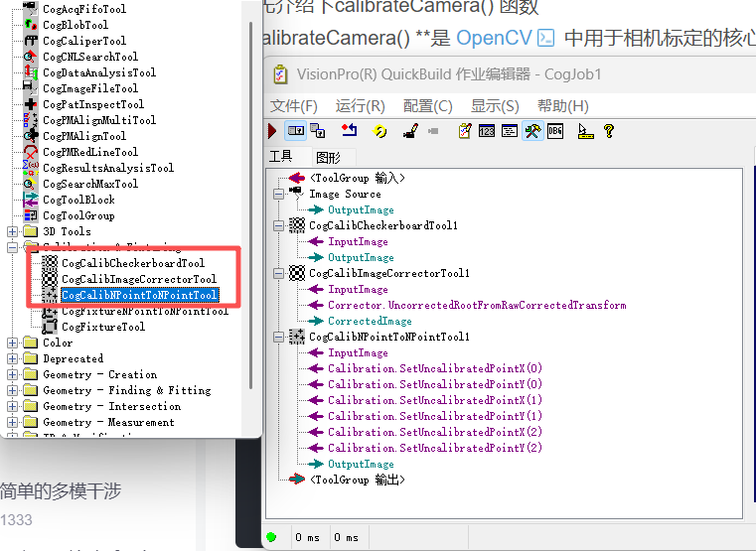Collapse the CogCalibCheckerboardTool1 node

(x=279, y=226)
